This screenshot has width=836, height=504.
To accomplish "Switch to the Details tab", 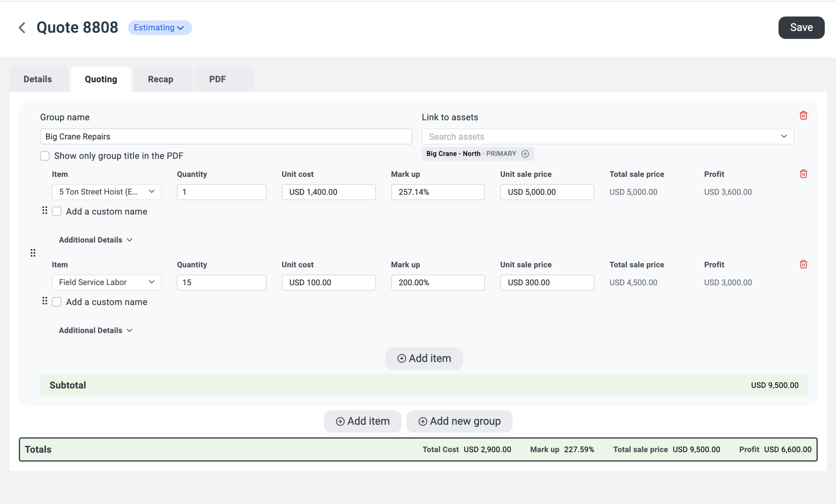I will click(38, 79).
